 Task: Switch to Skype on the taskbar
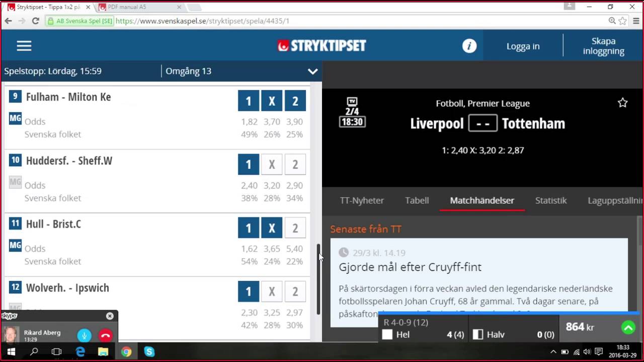coord(149,352)
